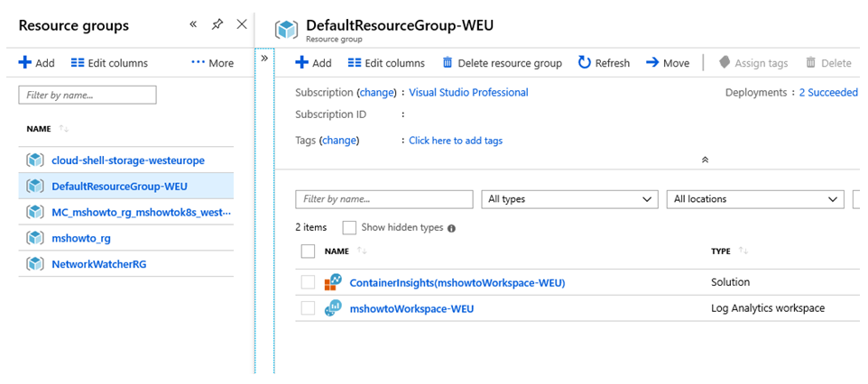Viewport: 868px width, 384px height.
Task: Click the Assign tags button
Action: [753, 63]
